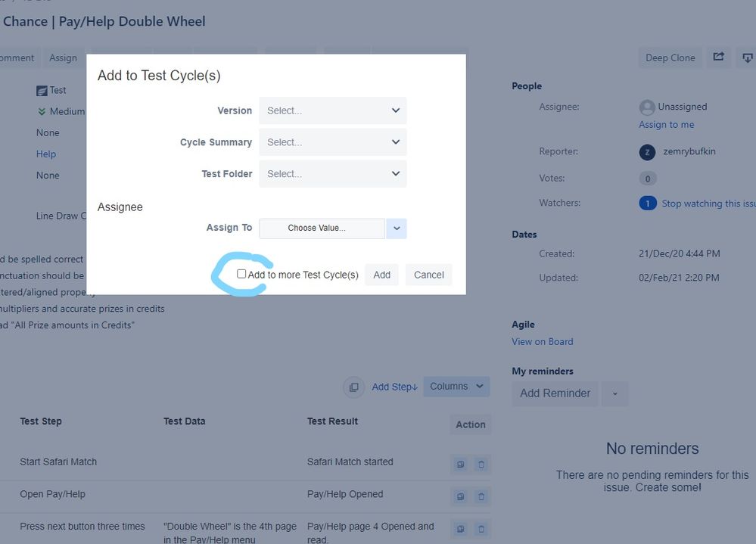Clone the Start Safari Match step
This screenshot has height=544, width=756.
click(x=460, y=465)
